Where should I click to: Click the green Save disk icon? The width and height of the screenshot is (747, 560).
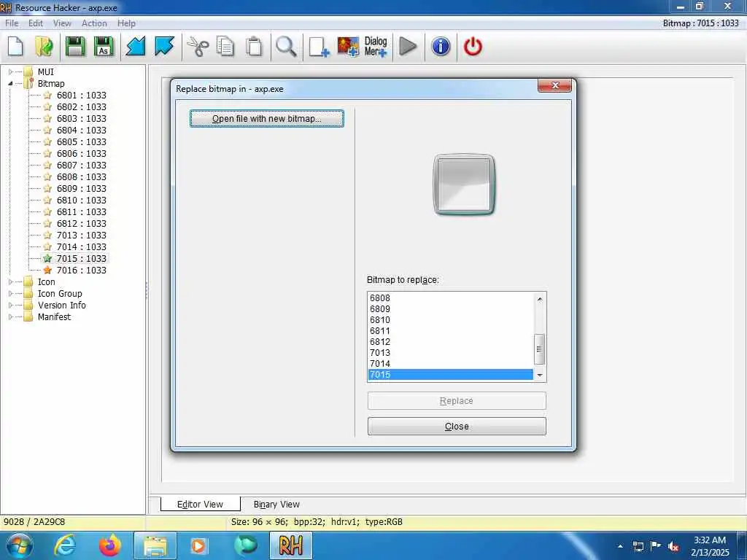tap(75, 47)
